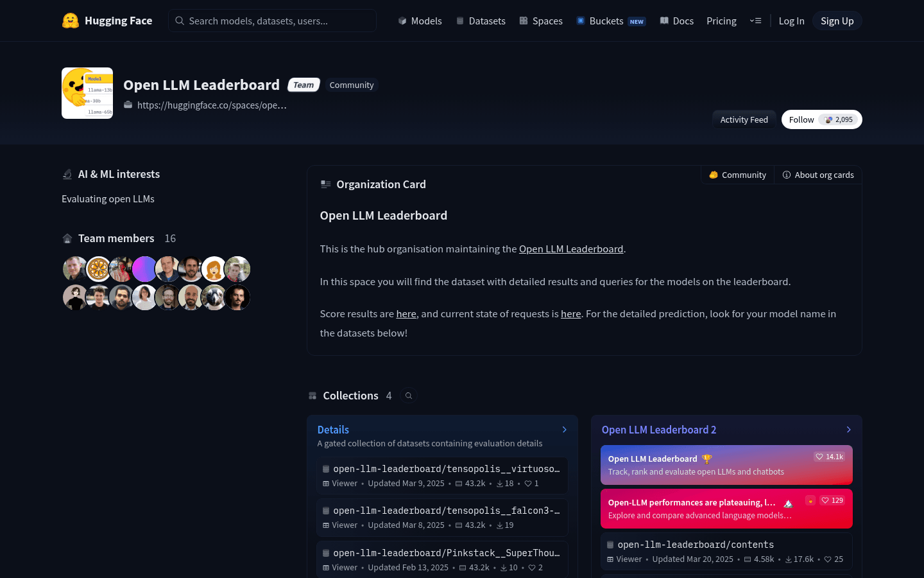Open the Docs nav item
Viewport: 924px width, 578px height.
pyautogui.click(x=677, y=21)
